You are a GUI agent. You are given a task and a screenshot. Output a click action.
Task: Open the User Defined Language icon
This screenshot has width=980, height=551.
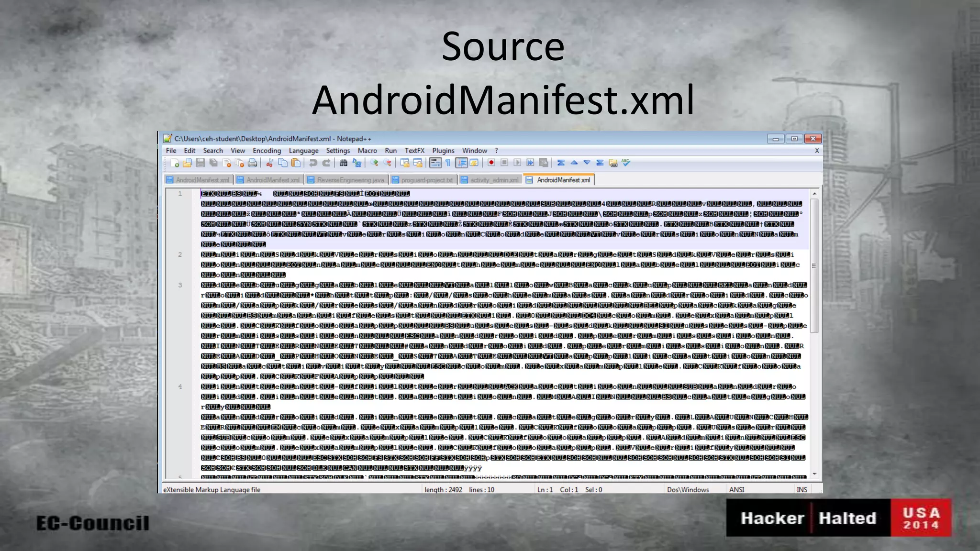click(x=474, y=163)
